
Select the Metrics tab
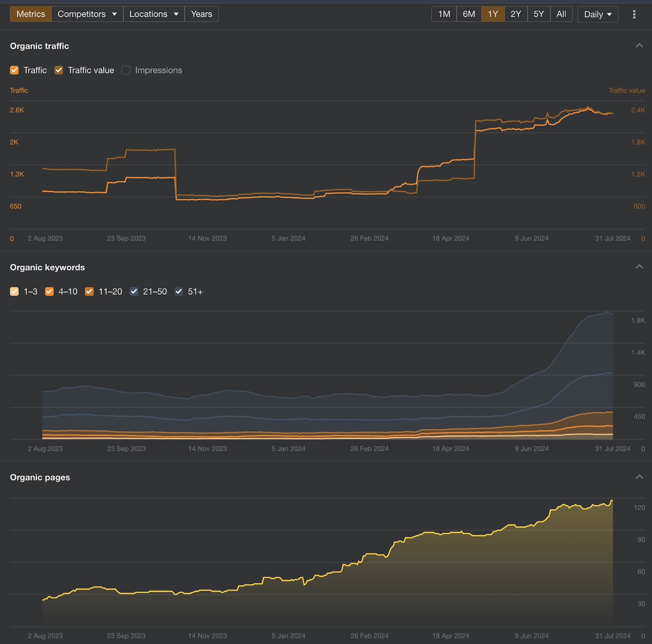[31, 14]
